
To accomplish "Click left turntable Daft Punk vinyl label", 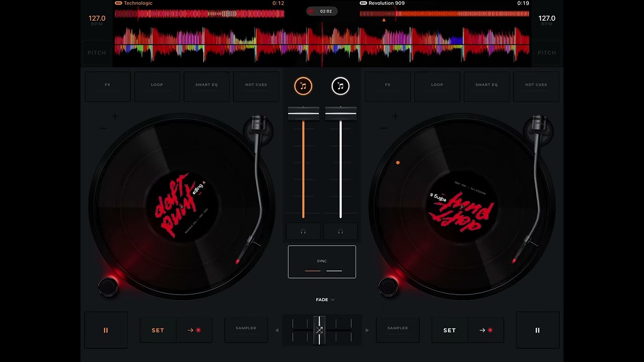I will coord(182,206).
